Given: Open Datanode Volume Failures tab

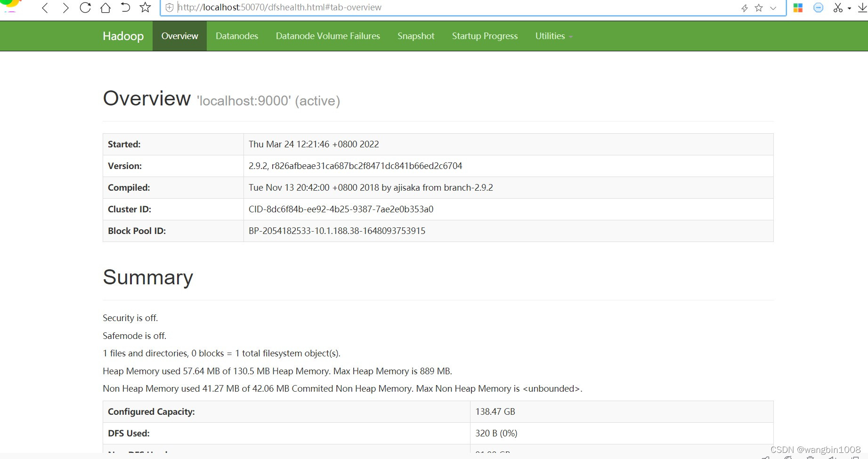Looking at the screenshot, I should coord(328,36).
